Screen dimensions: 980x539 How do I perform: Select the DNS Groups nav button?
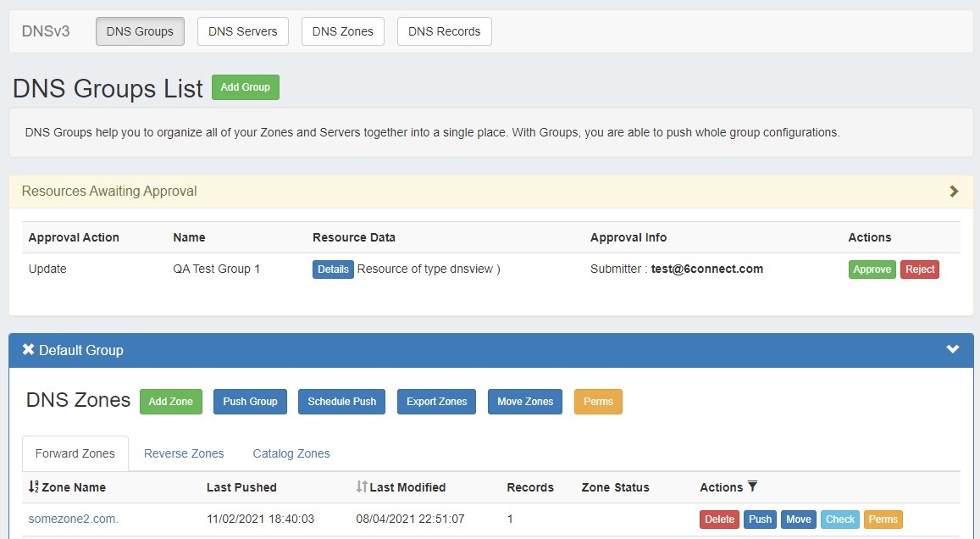click(x=140, y=31)
